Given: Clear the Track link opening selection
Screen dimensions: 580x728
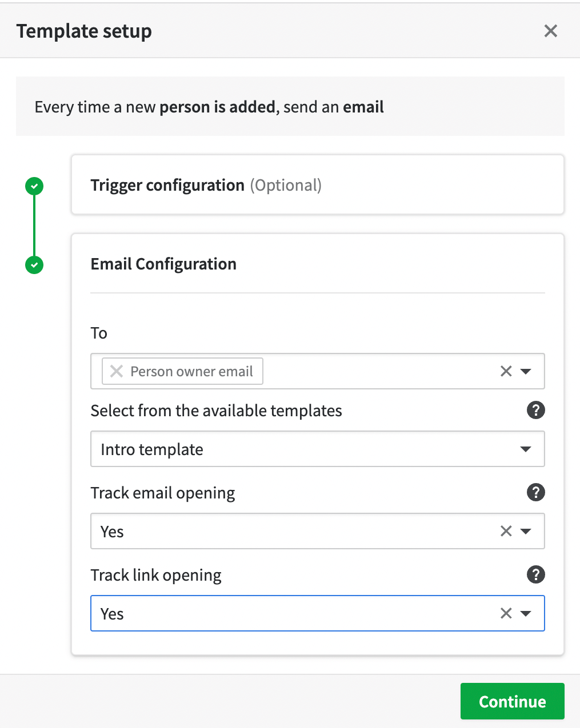Looking at the screenshot, I should click(x=505, y=613).
